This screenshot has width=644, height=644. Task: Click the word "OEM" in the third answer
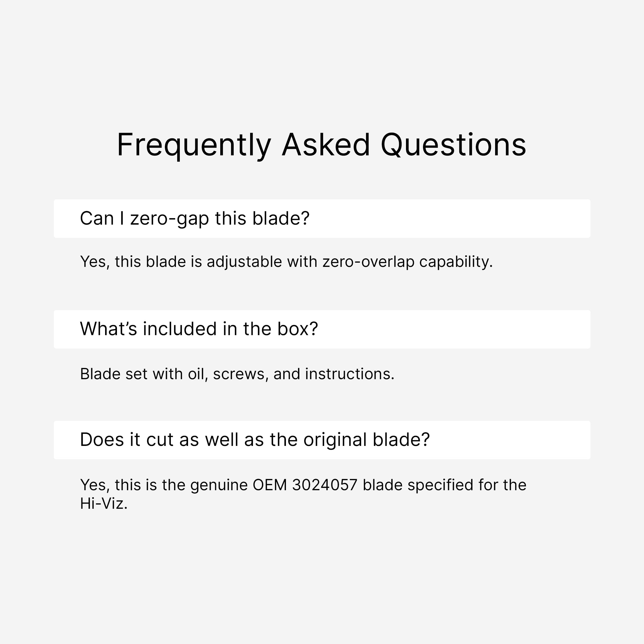point(270,485)
